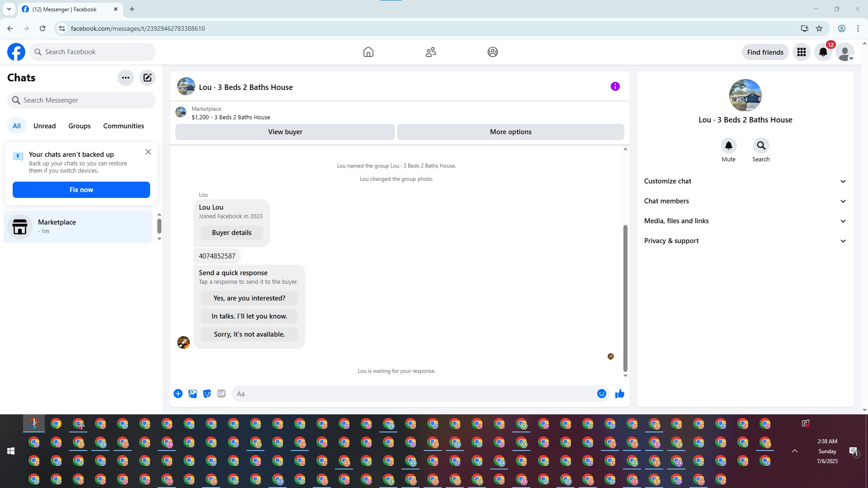Click the purple conversation info icon
868x488 pixels.
click(x=615, y=86)
